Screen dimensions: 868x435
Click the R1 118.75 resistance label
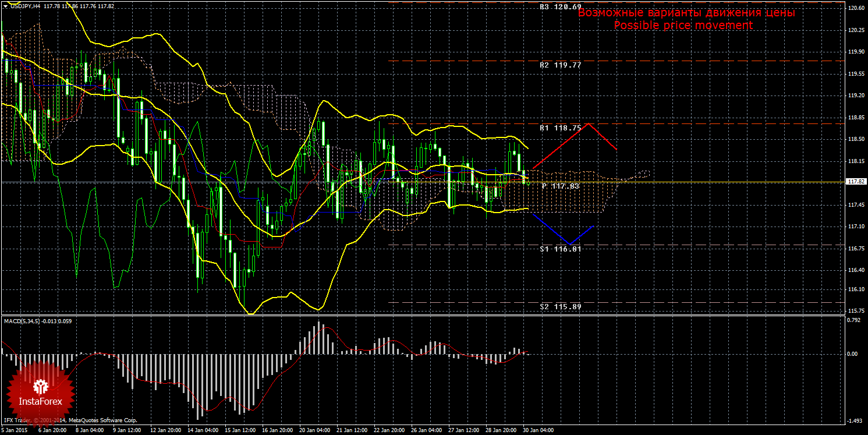pos(560,128)
